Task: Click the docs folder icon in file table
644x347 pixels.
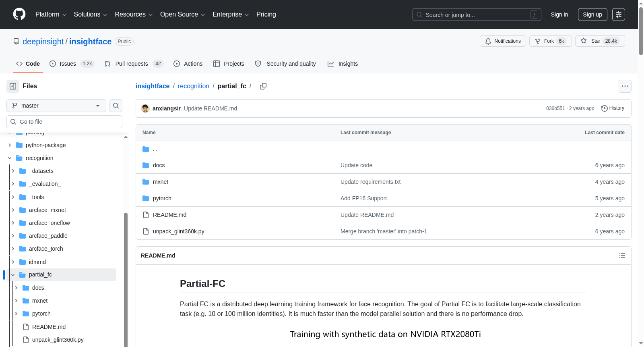Action: (x=146, y=165)
